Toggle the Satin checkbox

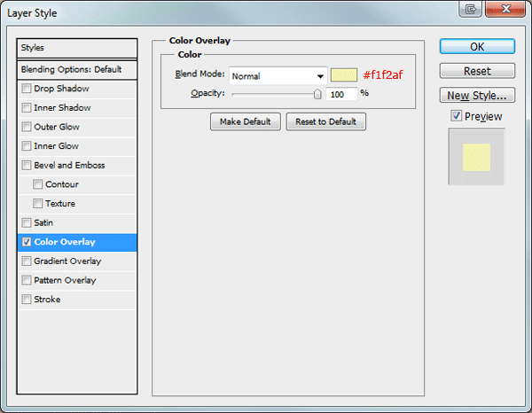(x=26, y=222)
